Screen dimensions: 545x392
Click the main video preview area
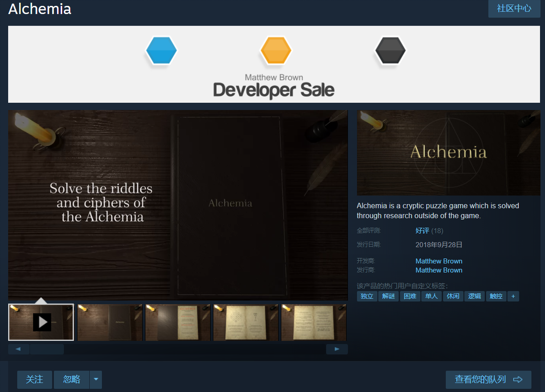point(178,205)
